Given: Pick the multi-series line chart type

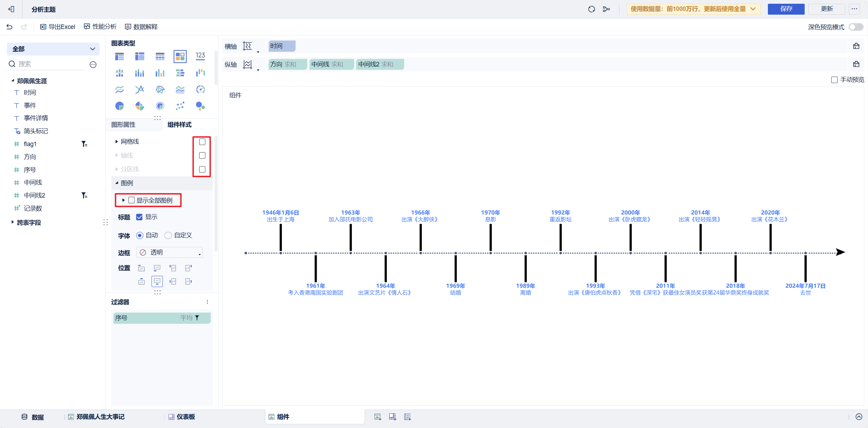Looking at the screenshot, I should (140, 90).
